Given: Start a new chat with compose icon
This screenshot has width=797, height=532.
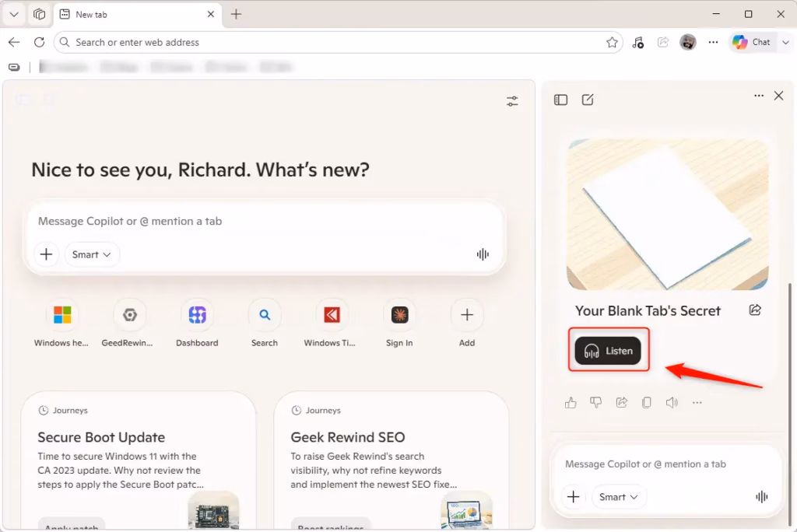Looking at the screenshot, I should (588, 100).
